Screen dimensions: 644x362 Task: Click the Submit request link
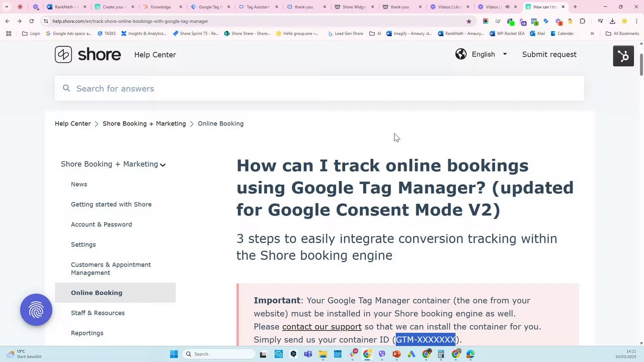click(549, 54)
